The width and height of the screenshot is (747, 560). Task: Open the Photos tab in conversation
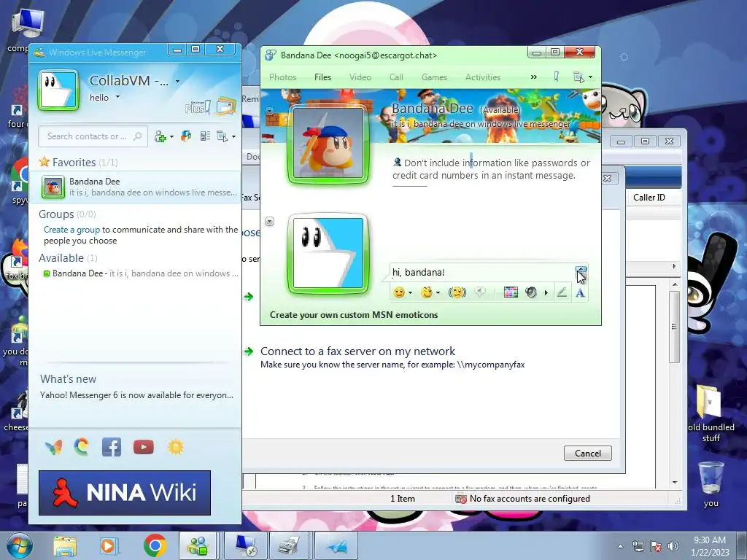[x=282, y=77]
